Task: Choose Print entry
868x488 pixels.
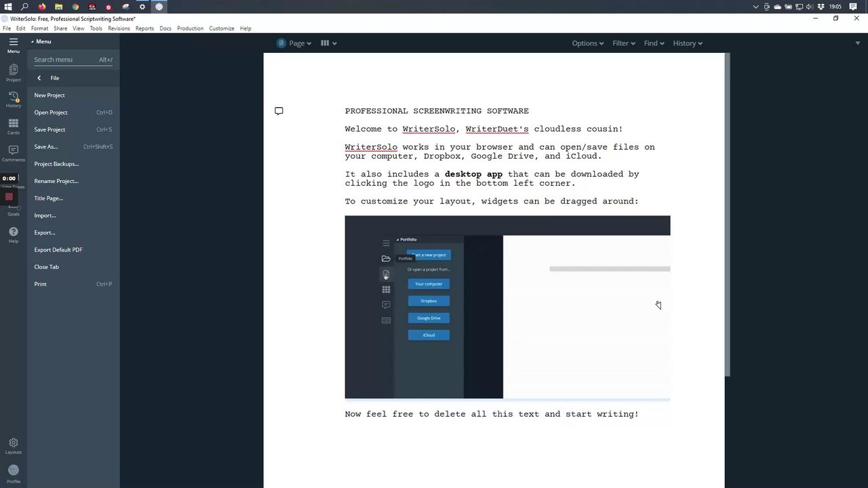Action: pyautogui.click(x=73, y=284)
